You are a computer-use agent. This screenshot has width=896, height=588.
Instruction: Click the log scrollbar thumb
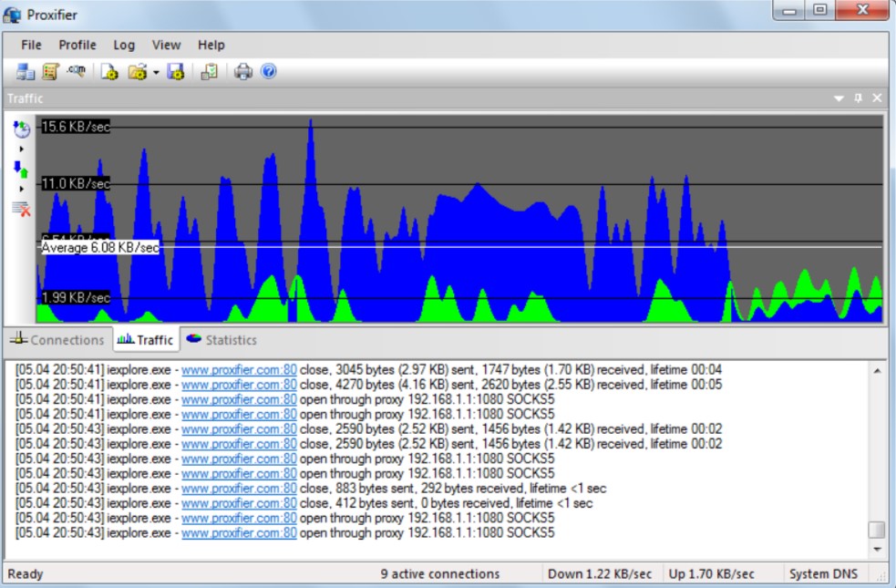click(x=877, y=530)
